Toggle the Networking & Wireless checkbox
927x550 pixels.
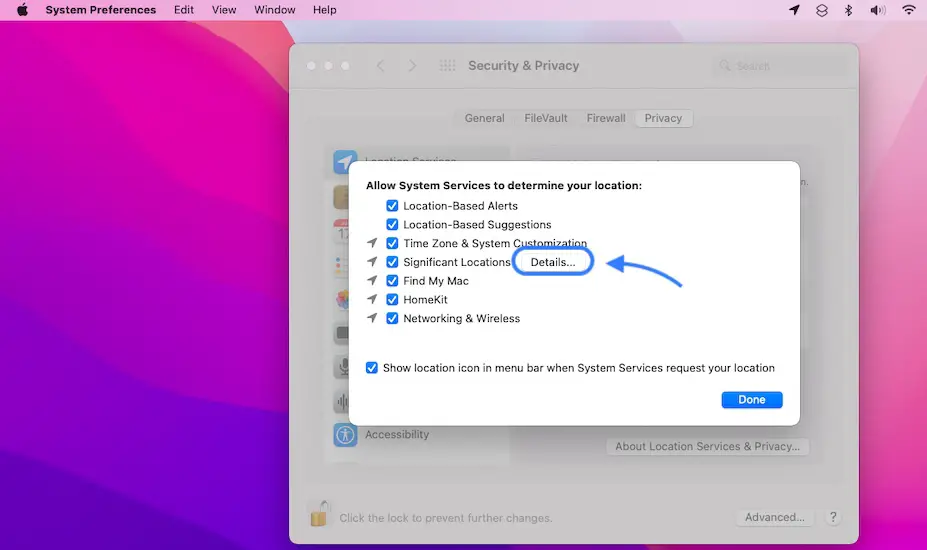(393, 319)
